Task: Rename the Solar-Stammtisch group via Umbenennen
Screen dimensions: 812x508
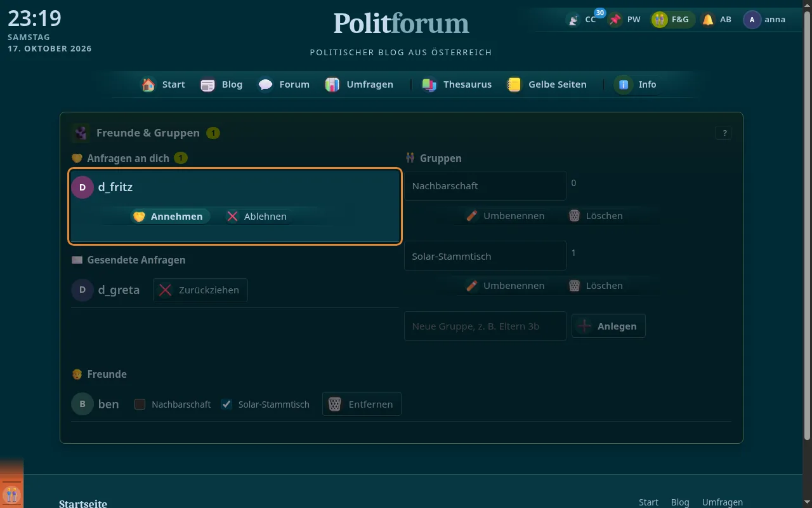Action: click(x=505, y=286)
